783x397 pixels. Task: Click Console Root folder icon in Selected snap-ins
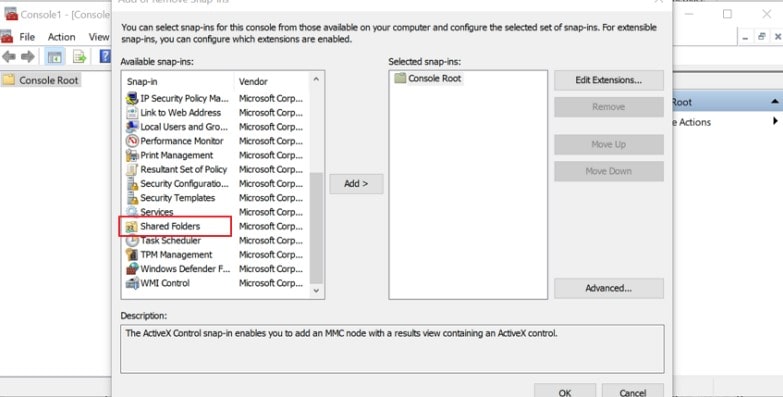(400, 78)
